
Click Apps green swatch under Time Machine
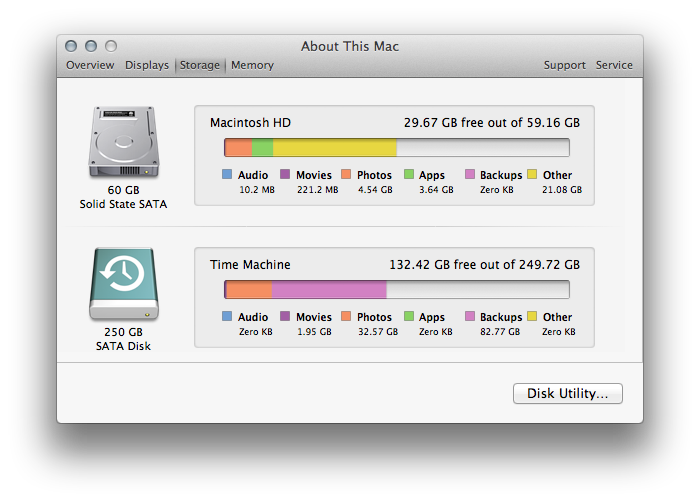coord(408,316)
